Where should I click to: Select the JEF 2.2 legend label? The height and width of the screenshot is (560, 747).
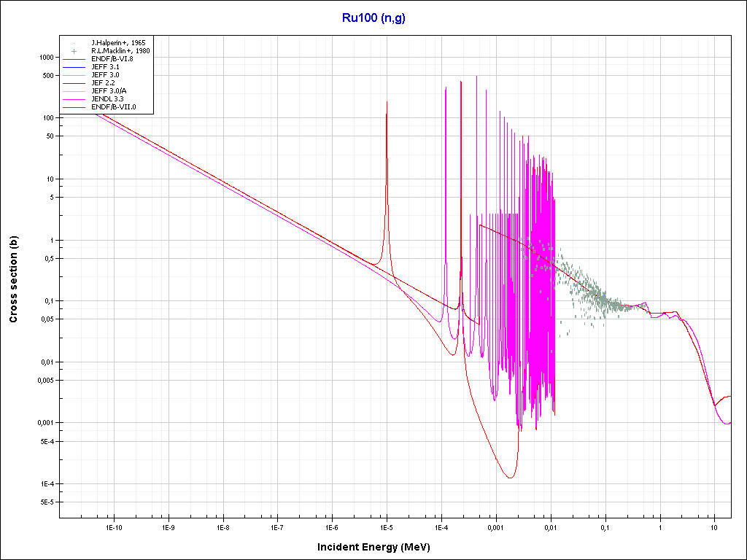click(x=104, y=83)
